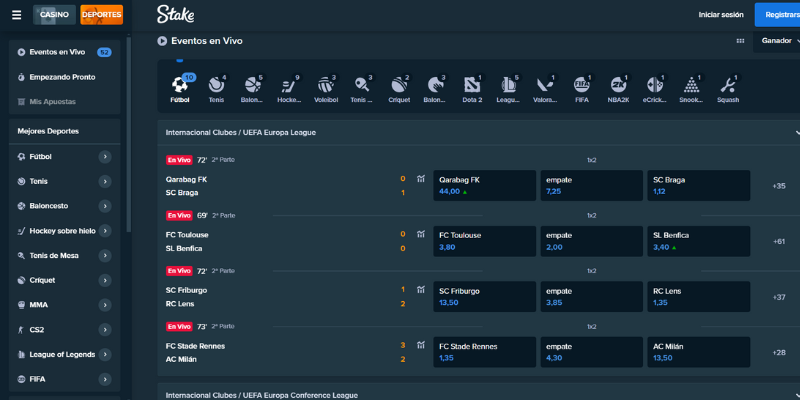
Task: Open Empezando Pronto in sidebar
Action: (65, 77)
